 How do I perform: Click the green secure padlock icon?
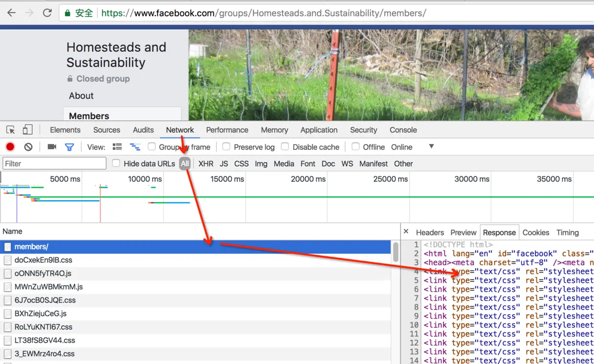pyautogui.click(x=68, y=13)
